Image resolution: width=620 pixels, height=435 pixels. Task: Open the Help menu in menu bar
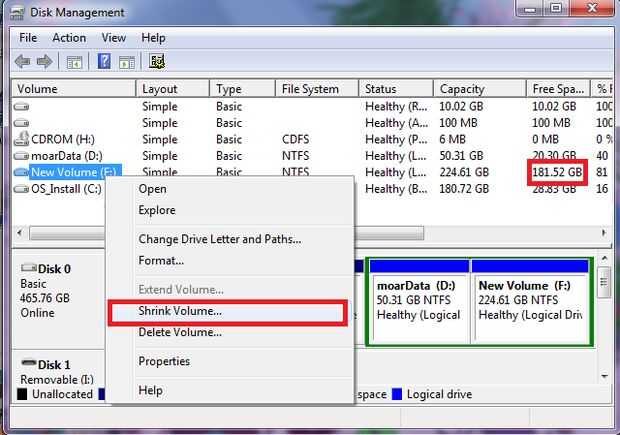click(153, 38)
